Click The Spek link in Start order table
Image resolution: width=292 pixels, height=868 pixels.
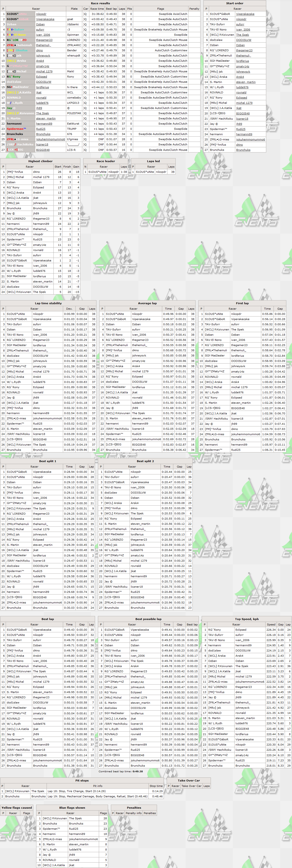pos(242,35)
